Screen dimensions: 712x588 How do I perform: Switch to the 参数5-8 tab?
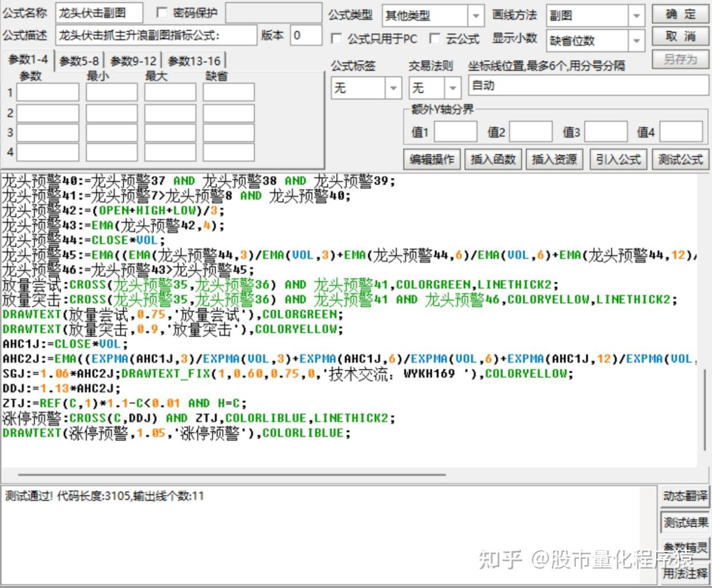point(79,61)
